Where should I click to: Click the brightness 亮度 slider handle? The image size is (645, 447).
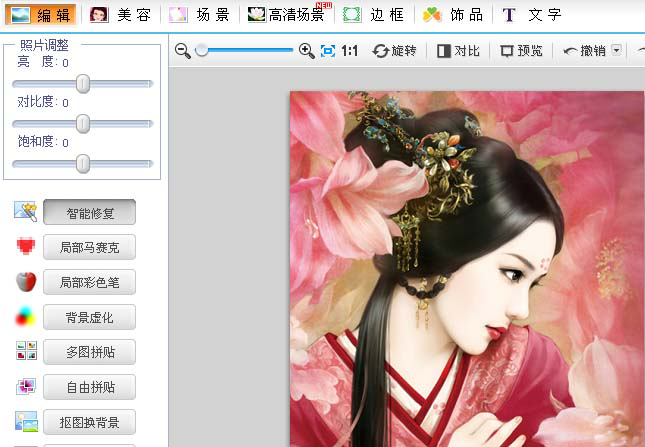(83, 85)
